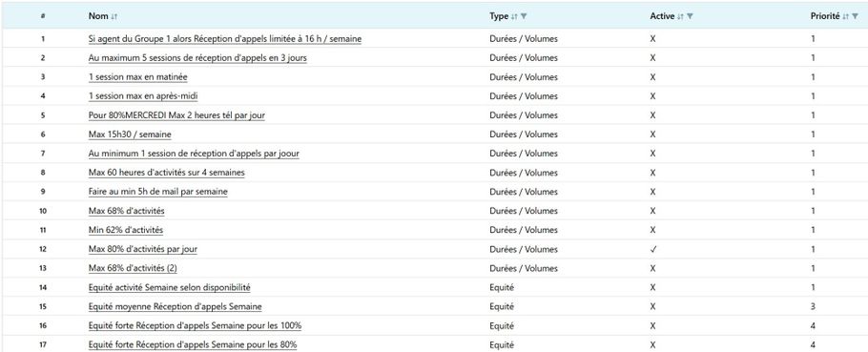Open the Priorité column filter funnel
Image resolution: width=868 pixels, height=352 pixels.
coord(856,16)
